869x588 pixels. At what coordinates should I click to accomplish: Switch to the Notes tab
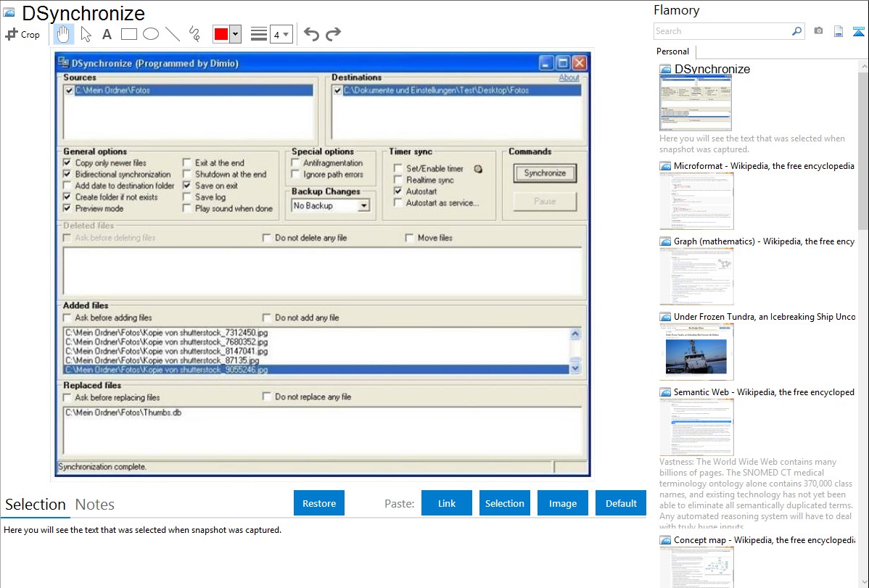coord(94,505)
